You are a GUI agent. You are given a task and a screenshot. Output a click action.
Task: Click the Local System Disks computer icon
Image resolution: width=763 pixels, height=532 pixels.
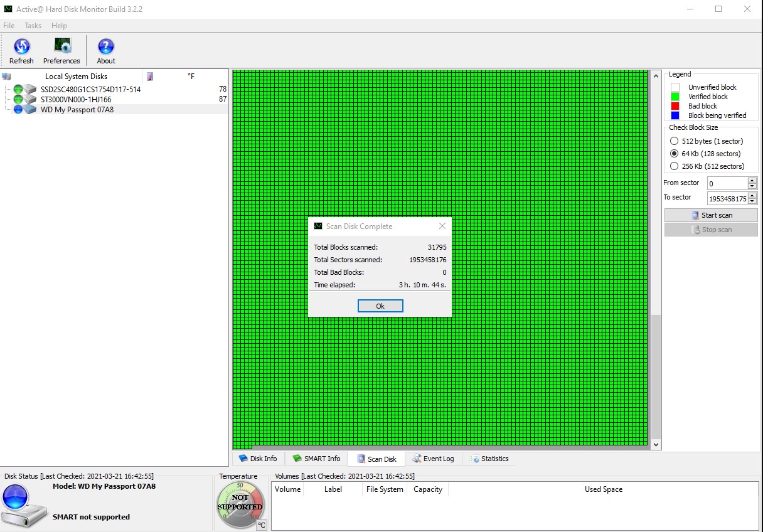(x=7, y=77)
